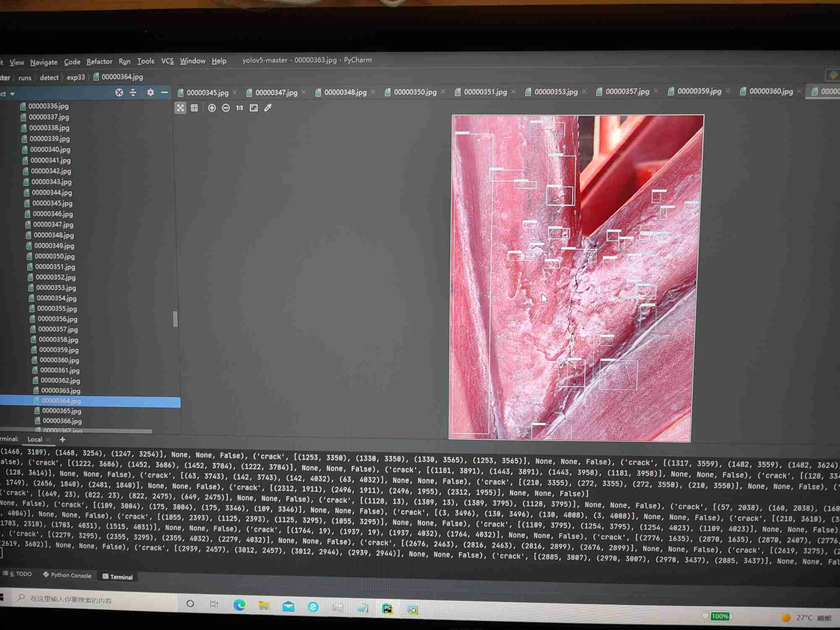Select 00000358.jpg in project tree
840x630 pixels.
(x=58, y=339)
